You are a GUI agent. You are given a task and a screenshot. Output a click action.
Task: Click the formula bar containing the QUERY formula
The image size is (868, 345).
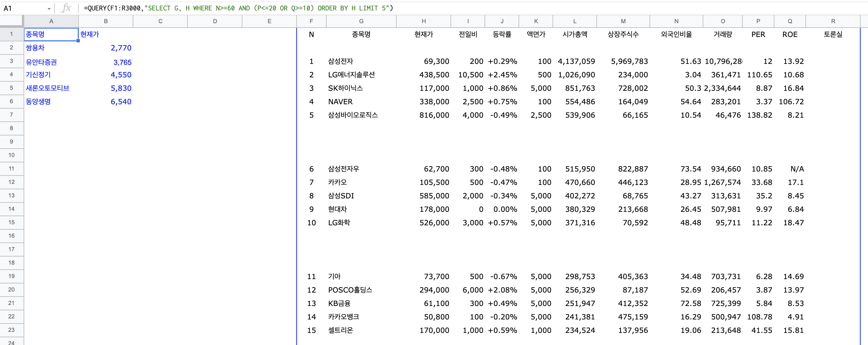(472, 8)
